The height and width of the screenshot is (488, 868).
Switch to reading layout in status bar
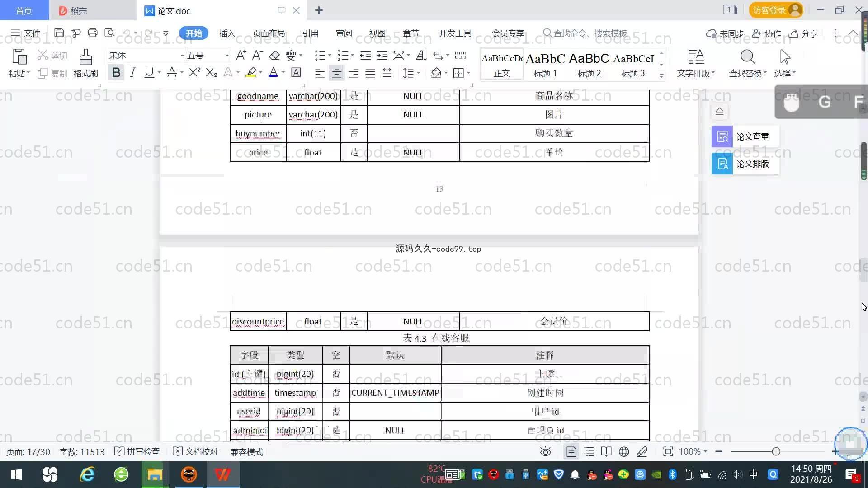coord(606,452)
